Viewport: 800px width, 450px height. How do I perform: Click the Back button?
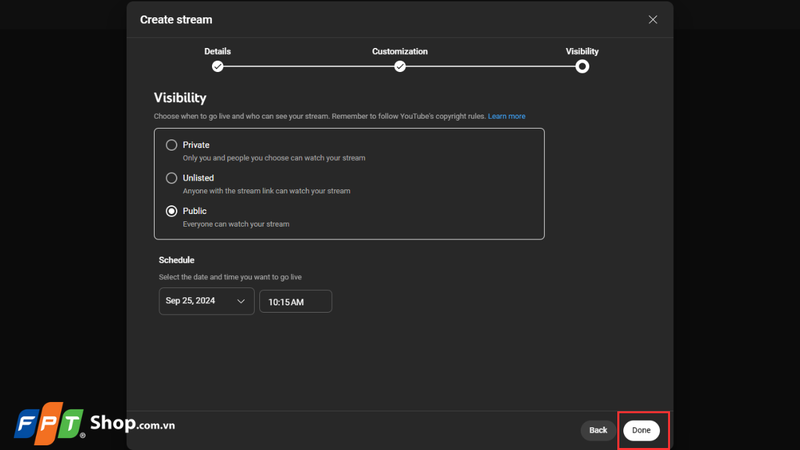pos(598,430)
